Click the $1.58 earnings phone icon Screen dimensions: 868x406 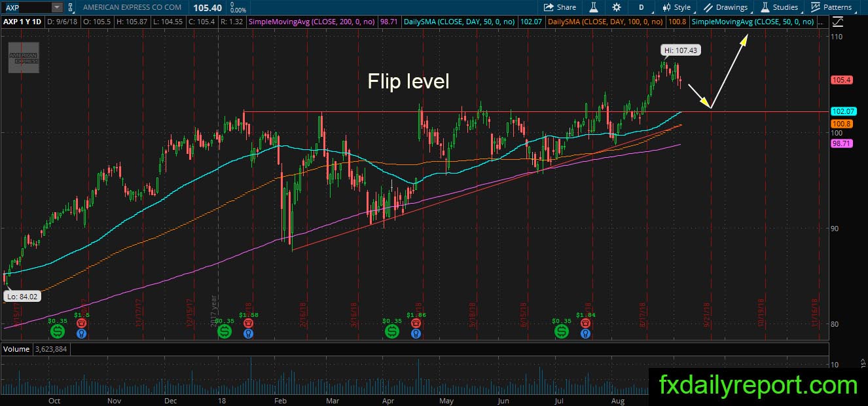click(249, 323)
